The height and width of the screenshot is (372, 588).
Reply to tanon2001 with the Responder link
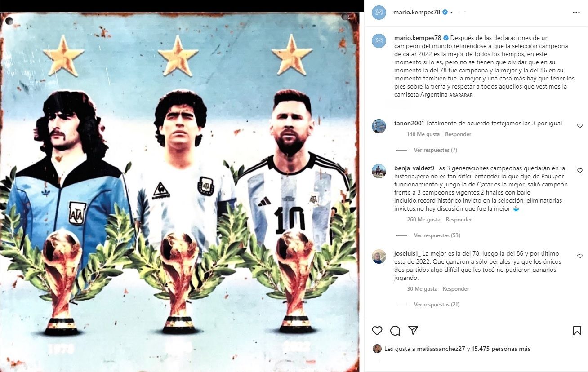(x=458, y=134)
